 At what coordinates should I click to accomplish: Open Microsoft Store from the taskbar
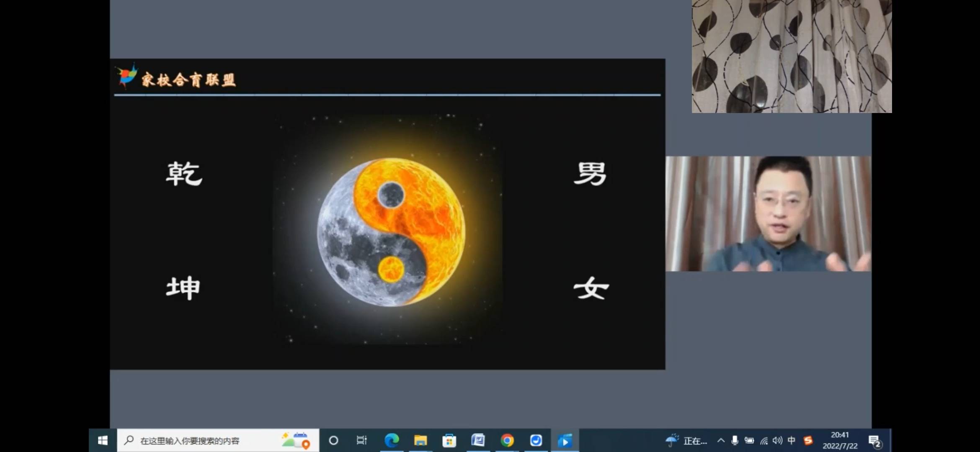pyautogui.click(x=449, y=440)
